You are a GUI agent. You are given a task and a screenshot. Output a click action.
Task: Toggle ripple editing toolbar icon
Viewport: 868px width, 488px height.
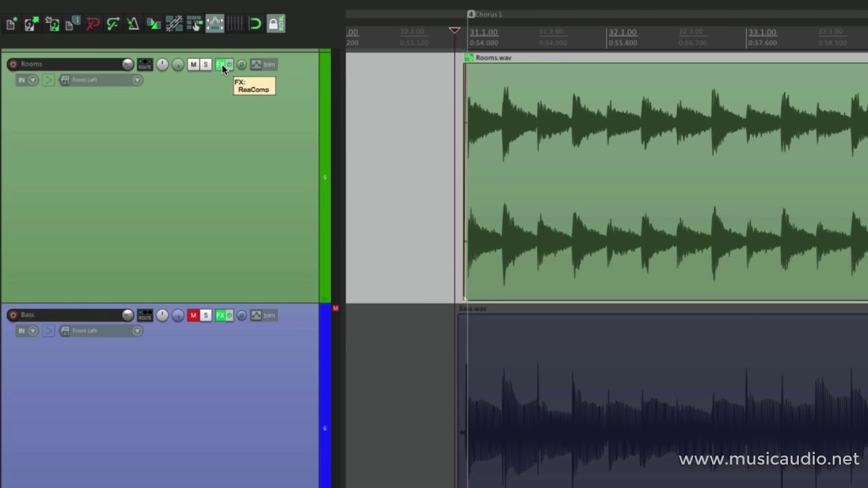194,24
